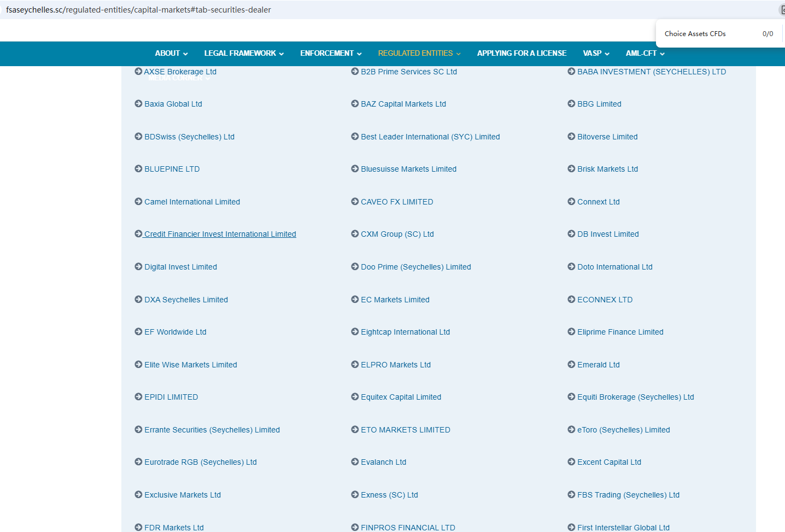Select Equitex Capital Limited
Image resolution: width=785 pixels, height=532 pixels.
401,397
